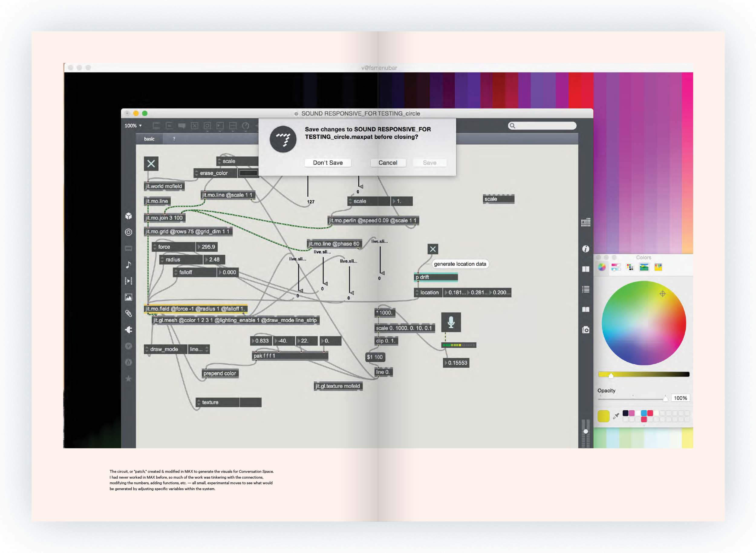The width and height of the screenshot is (756, 553).
Task: Open the UI objects slider icon in sidebar
Action: 129,249
